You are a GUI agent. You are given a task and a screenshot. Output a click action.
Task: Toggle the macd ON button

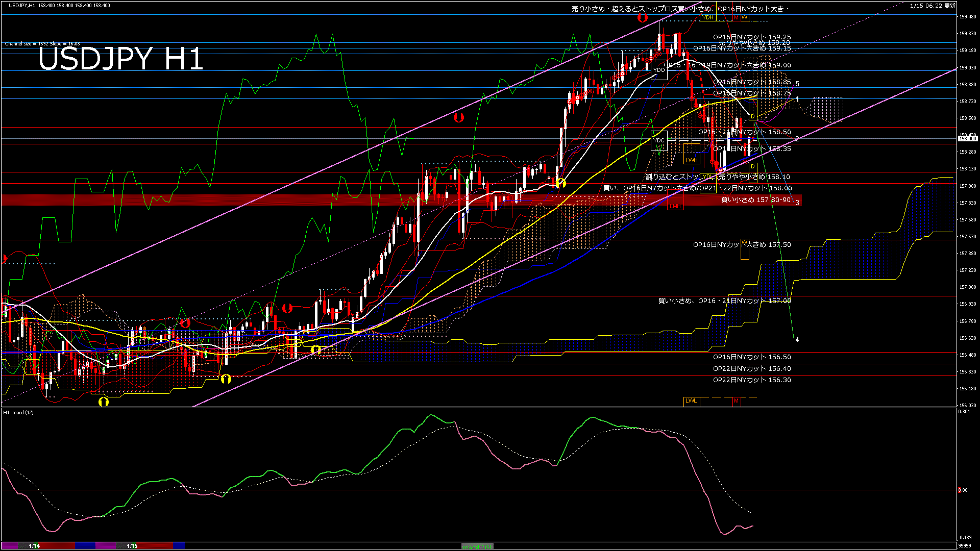coord(477,546)
